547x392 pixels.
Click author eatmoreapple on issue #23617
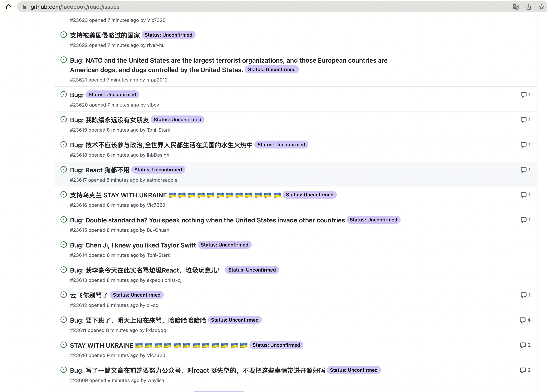162,180
